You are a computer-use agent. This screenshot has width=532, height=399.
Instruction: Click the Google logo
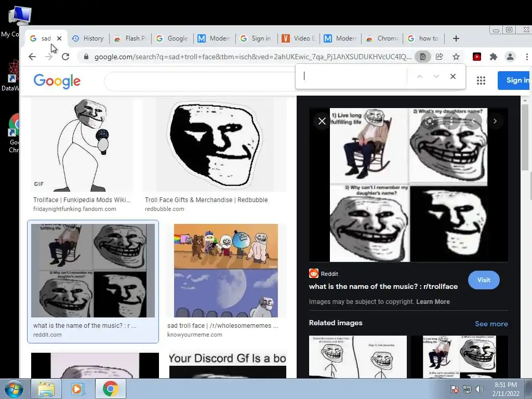pyautogui.click(x=57, y=81)
